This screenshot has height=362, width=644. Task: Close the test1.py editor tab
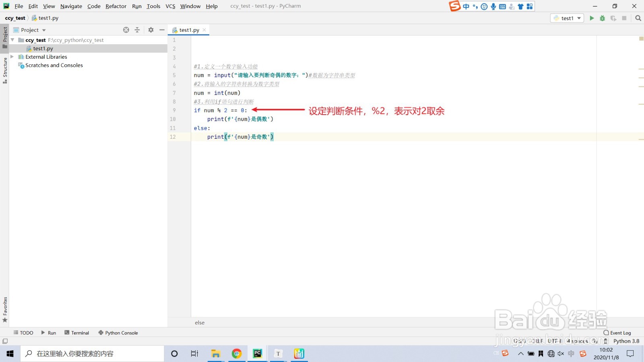tap(204, 30)
